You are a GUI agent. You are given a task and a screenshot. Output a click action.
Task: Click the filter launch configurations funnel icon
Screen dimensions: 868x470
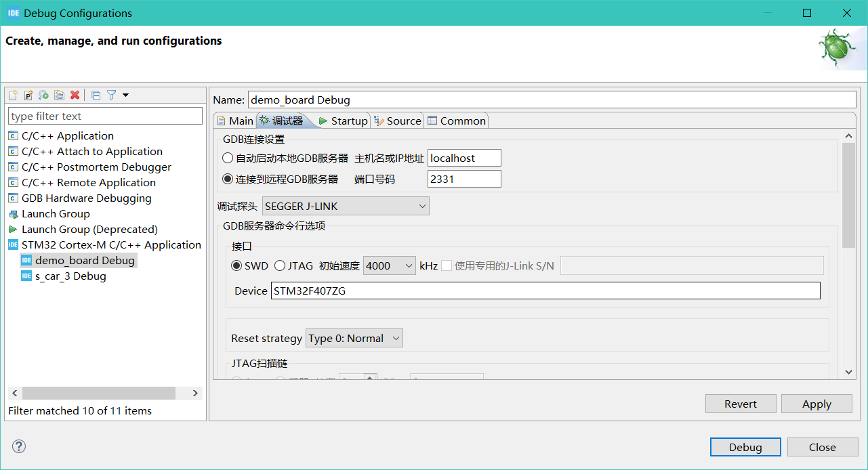coord(112,95)
